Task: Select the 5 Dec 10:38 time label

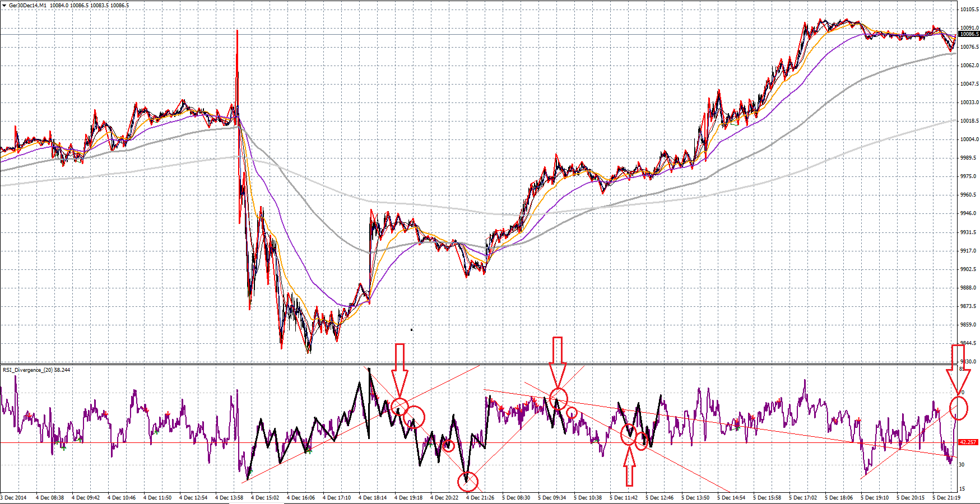Action: click(x=588, y=497)
